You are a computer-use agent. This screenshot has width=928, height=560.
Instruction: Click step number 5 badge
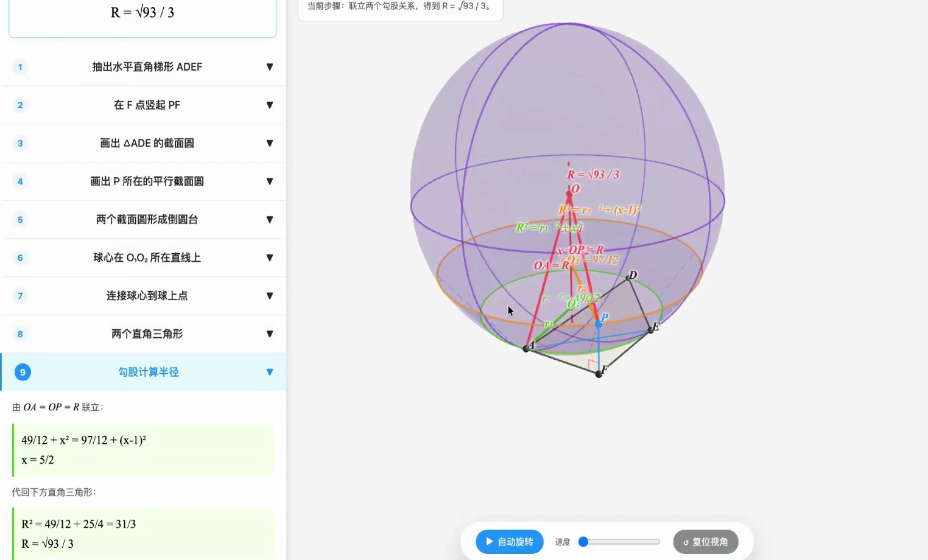point(20,220)
